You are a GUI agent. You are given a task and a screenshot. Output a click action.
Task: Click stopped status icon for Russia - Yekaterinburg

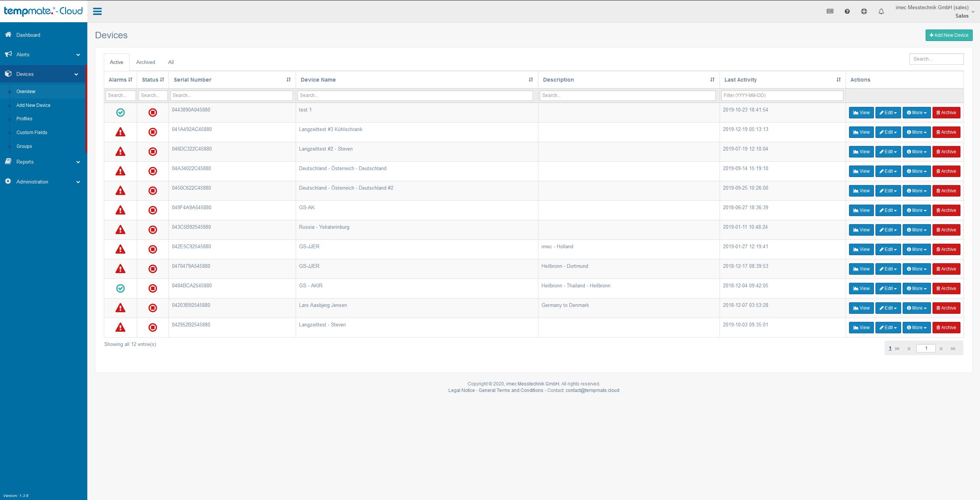152,230
